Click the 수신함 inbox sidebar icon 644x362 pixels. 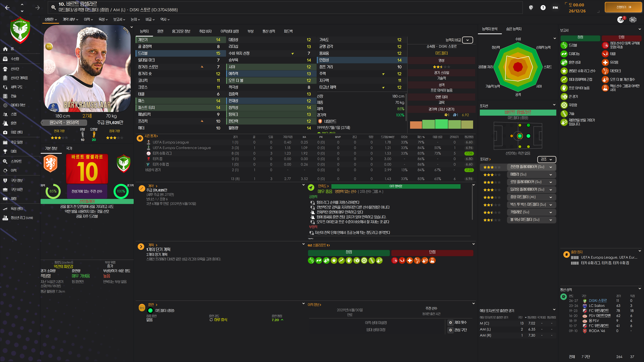5,59
